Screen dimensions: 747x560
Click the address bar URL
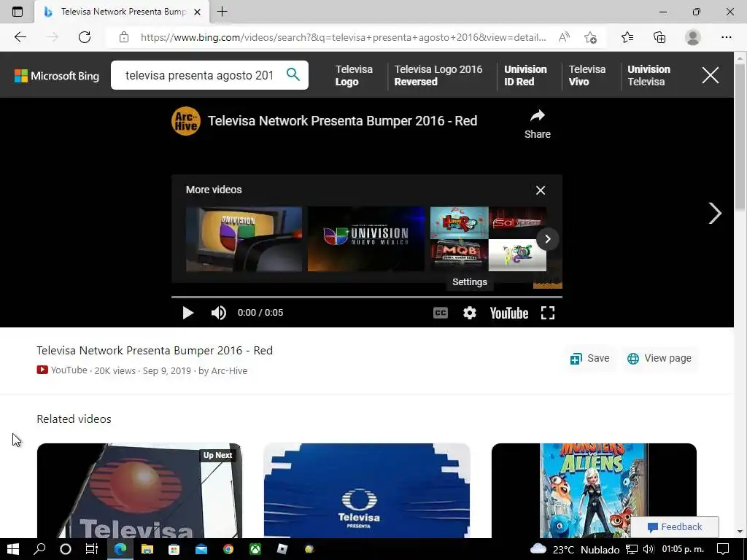pyautogui.click(x=343, y=37)
